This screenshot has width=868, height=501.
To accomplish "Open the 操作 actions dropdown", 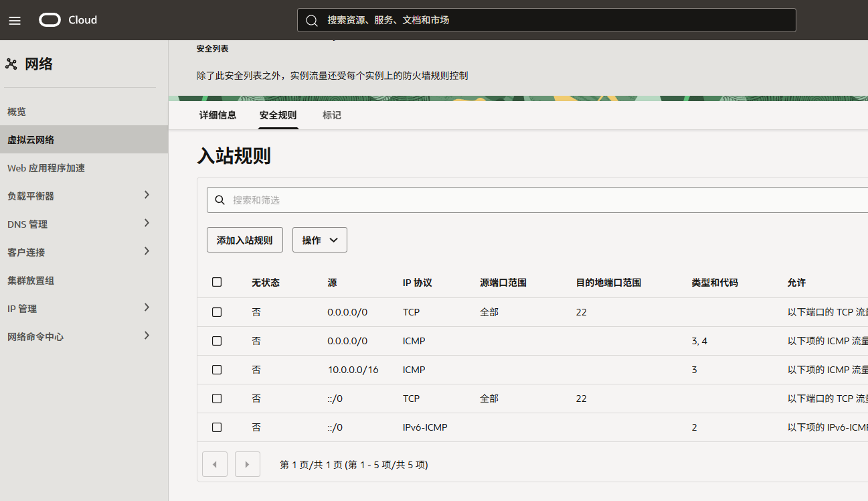I will 319,240.
